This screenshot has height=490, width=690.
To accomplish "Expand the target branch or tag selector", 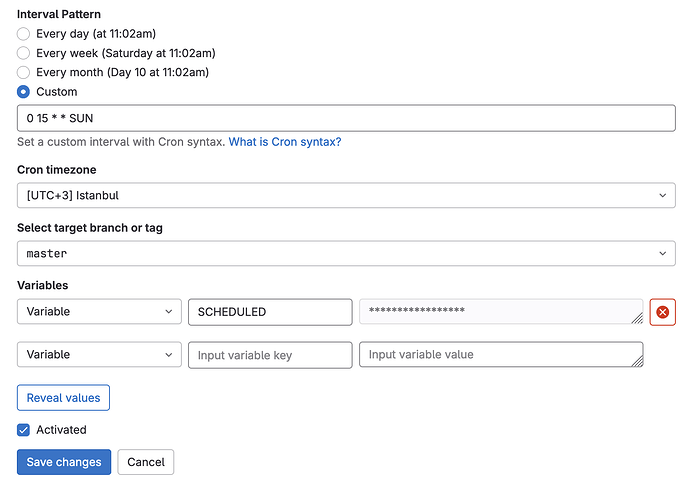I will [x=346, y=254].
